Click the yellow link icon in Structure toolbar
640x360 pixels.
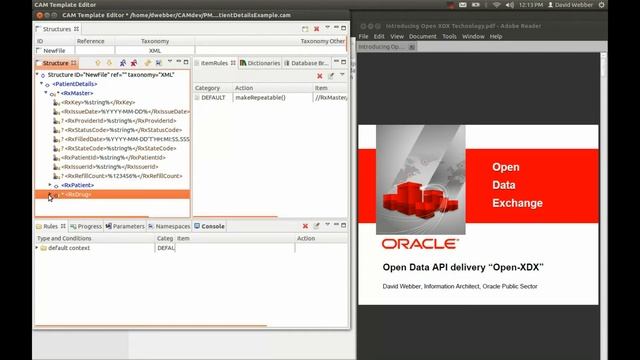pos(147,63)
